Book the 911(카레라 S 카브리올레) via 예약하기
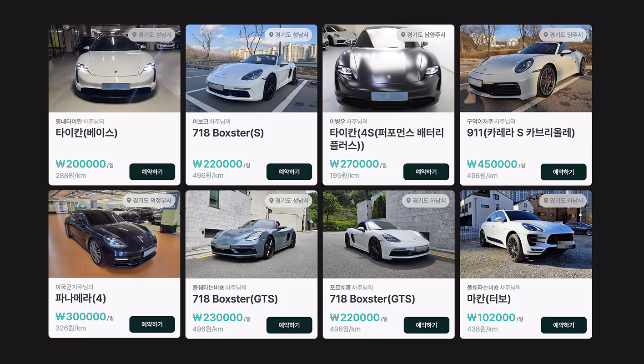Viewport: 644px width, 364px height. [563, 172]
